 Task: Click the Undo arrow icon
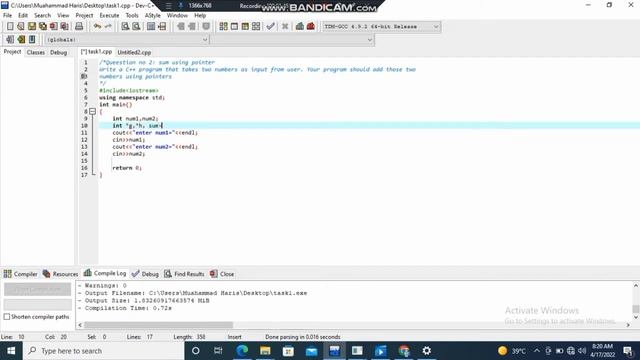[x=97, y=27]
